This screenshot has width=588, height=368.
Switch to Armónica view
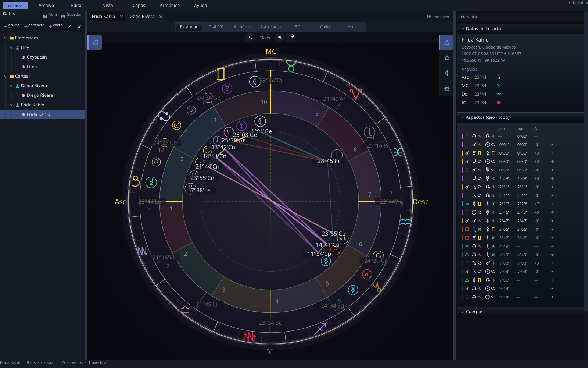[x=243, y=27]
